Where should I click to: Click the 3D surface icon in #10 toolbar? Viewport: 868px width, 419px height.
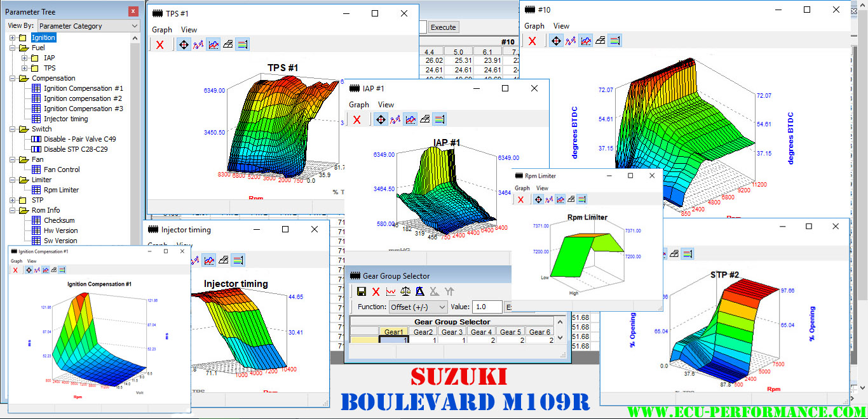tap(600, 41)
